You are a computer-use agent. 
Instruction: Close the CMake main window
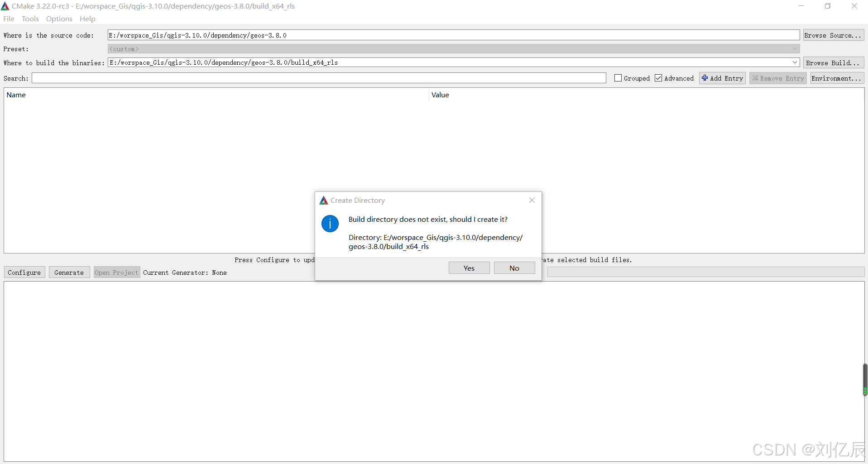click(x=854, y=6)
